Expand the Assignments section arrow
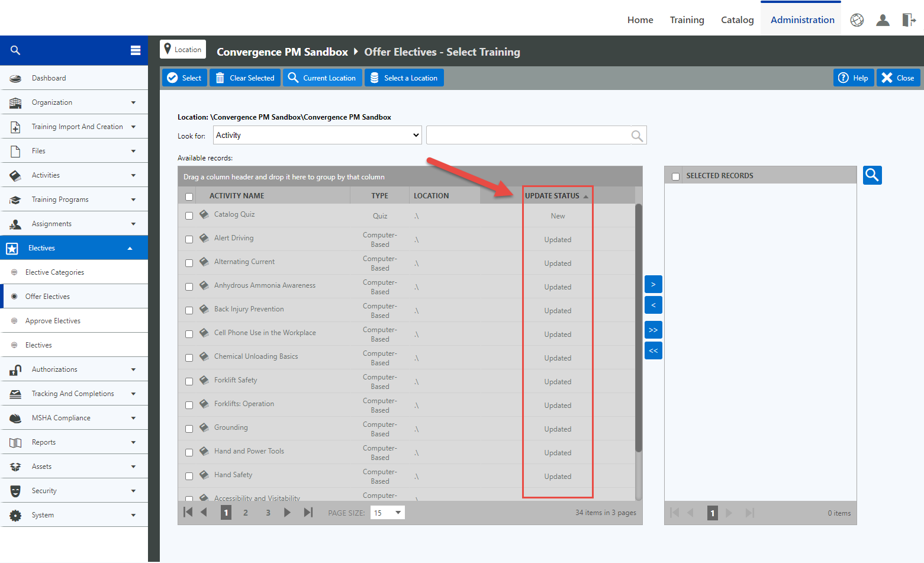Viewport: 924px width, 563px height. (x=133, y=224)
